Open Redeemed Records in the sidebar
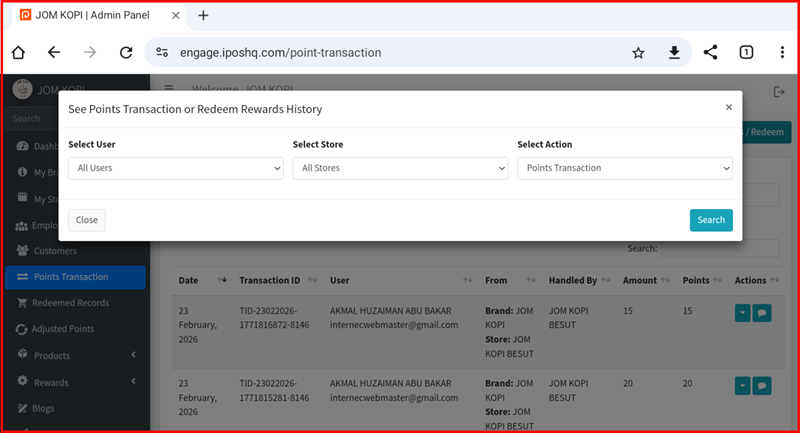This screenshot has height=433, width=800. [70, 303]
